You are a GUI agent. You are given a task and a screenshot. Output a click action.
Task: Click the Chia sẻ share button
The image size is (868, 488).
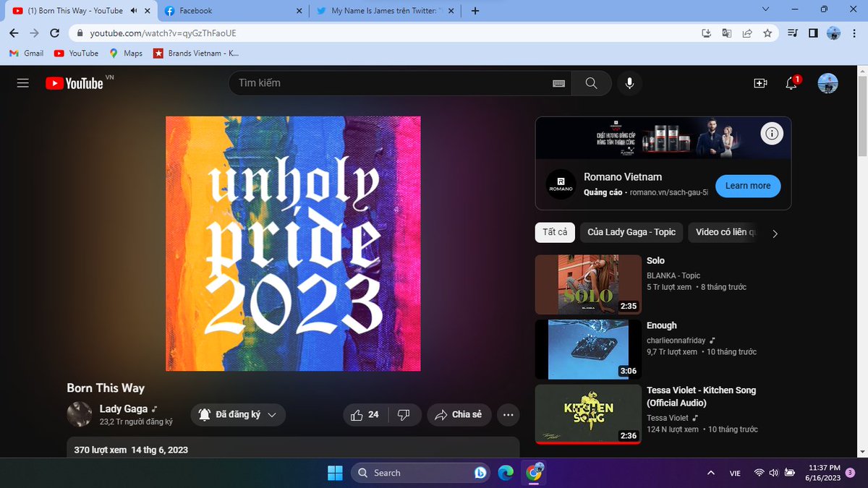459,414
